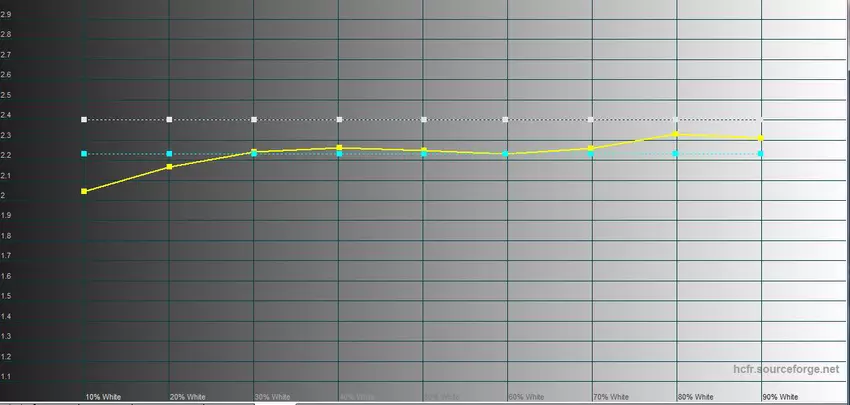Select the white marker at 50% White
Screen dimensions: 850x405
(506, 120)
